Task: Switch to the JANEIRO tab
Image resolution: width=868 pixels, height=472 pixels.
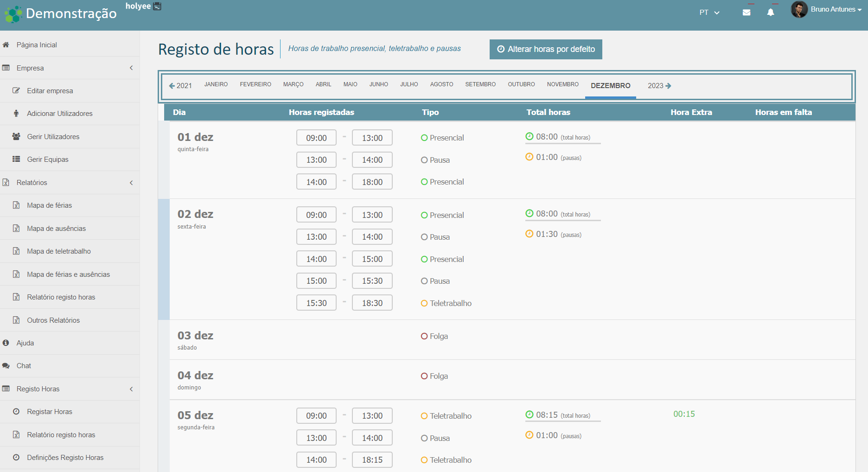Action: pos(216,84)
